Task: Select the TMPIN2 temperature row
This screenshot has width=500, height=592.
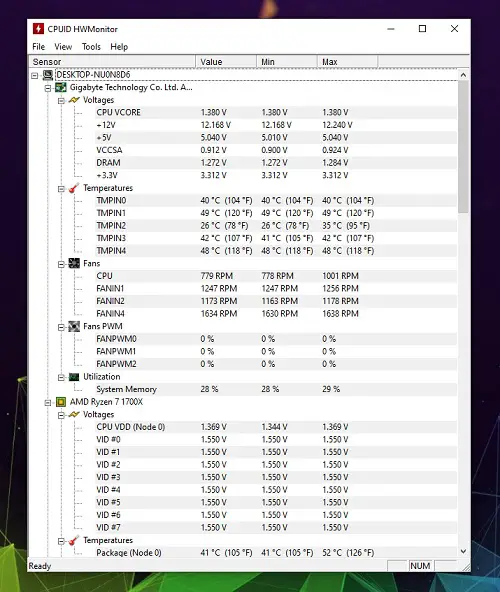Action: pyautogui.click(x=276, y=226)
